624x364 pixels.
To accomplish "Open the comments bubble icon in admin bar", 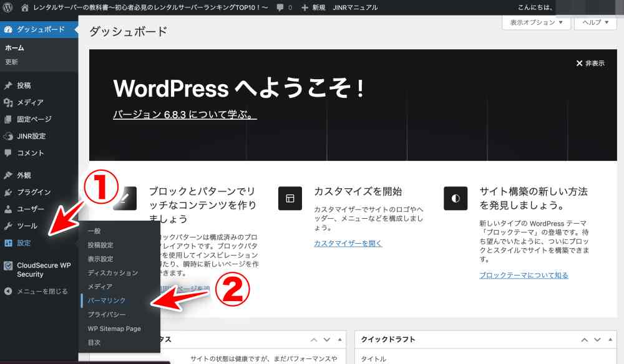I will 281,7.
